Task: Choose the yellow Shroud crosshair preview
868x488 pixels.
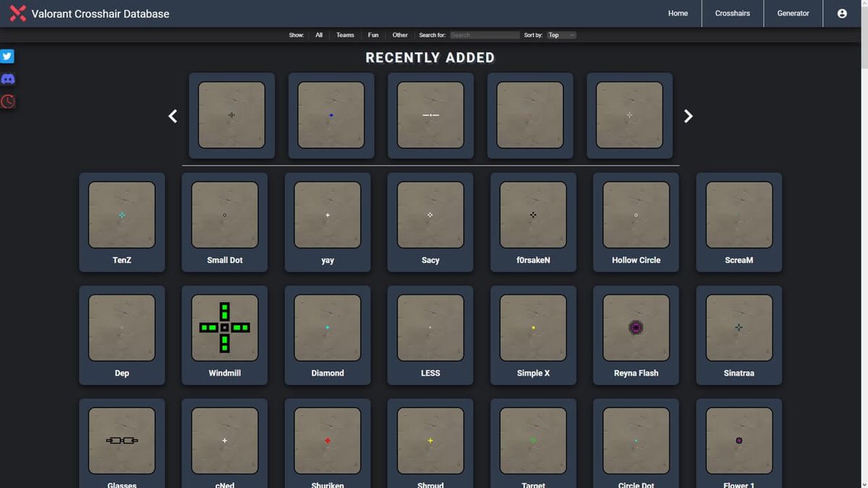Action: (x=430, y=440)
